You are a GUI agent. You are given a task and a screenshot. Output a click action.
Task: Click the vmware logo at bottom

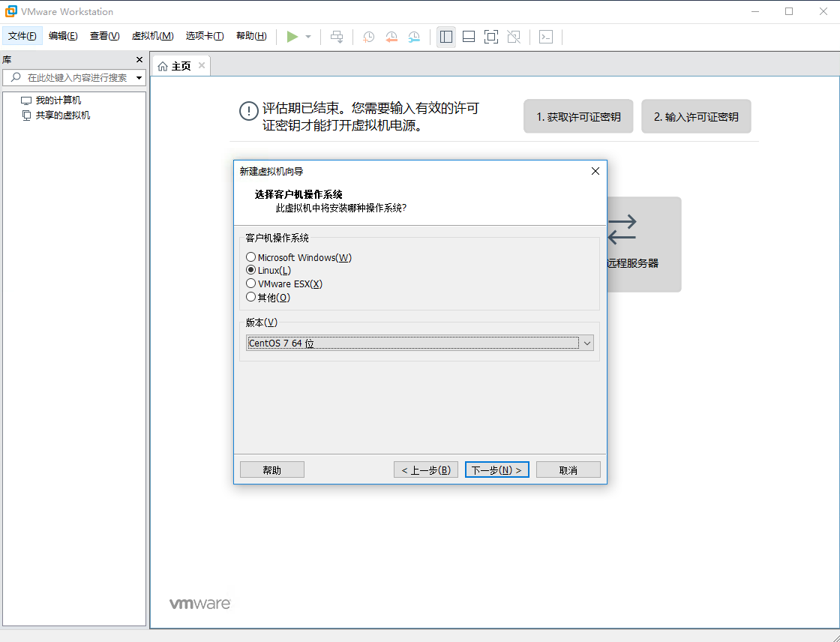click(200, 604)
